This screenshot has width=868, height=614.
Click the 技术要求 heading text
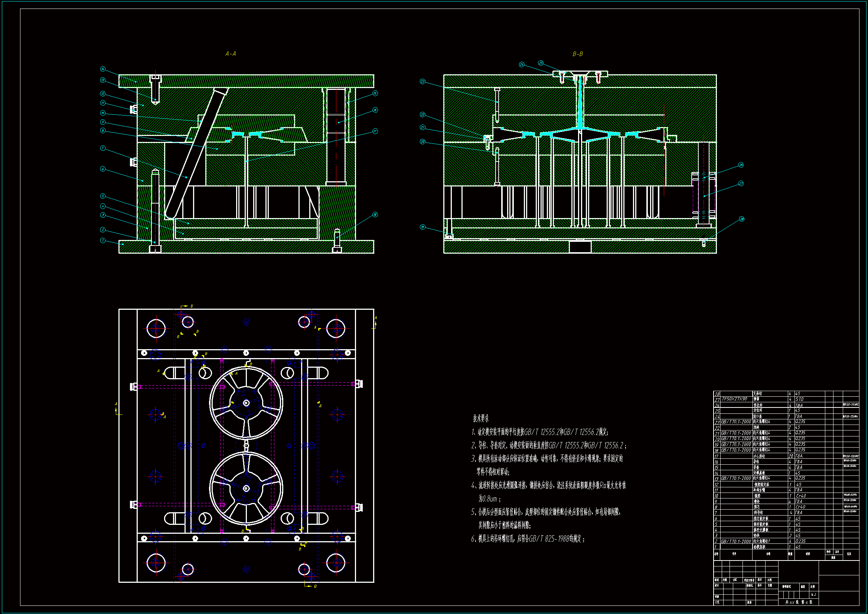point(480,418)
